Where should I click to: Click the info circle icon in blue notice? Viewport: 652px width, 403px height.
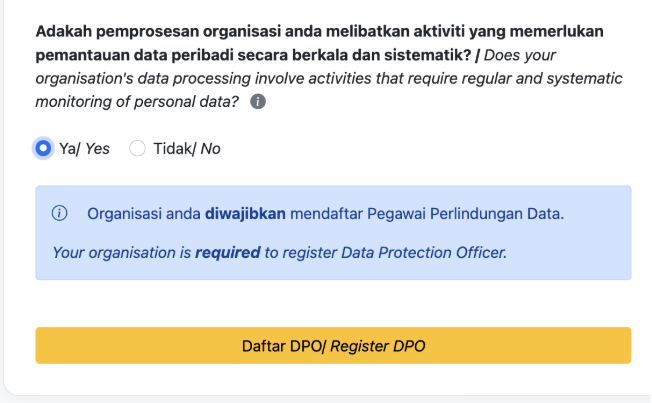click(x=59, y=213)
